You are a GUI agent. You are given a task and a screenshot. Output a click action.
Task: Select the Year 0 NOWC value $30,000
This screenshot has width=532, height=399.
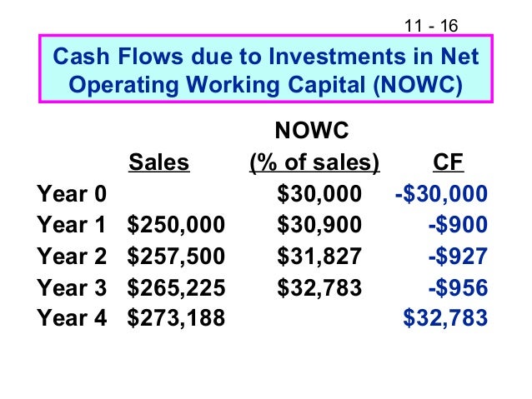click(319, 194)
